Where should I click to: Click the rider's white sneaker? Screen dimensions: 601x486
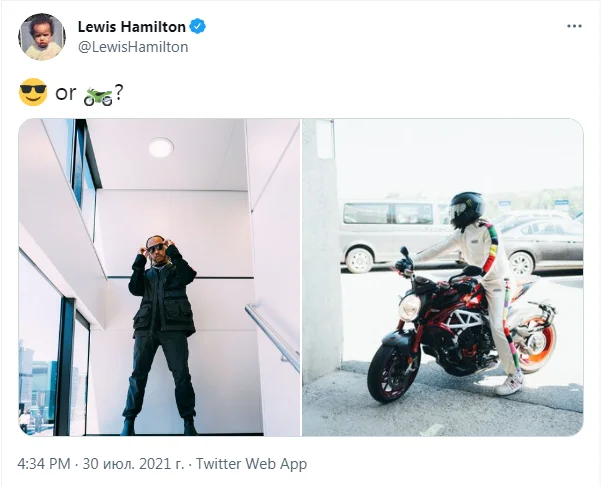[x=509, y=384]
